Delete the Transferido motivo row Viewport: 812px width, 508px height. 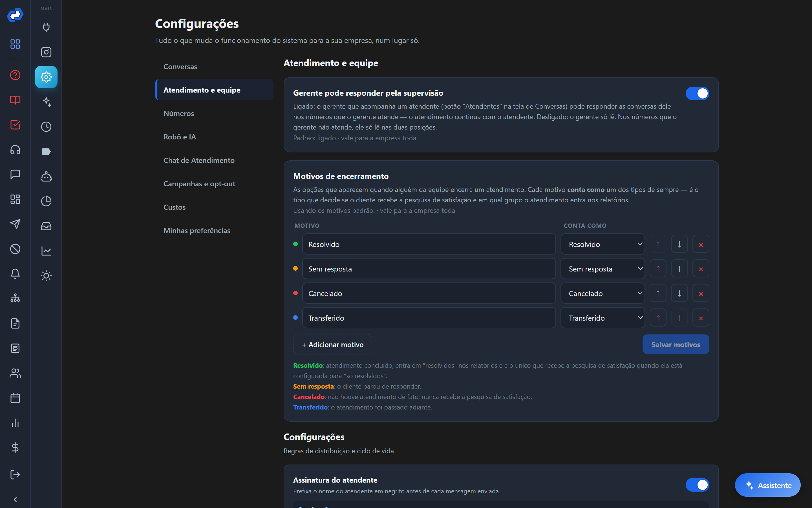[701, 318]
